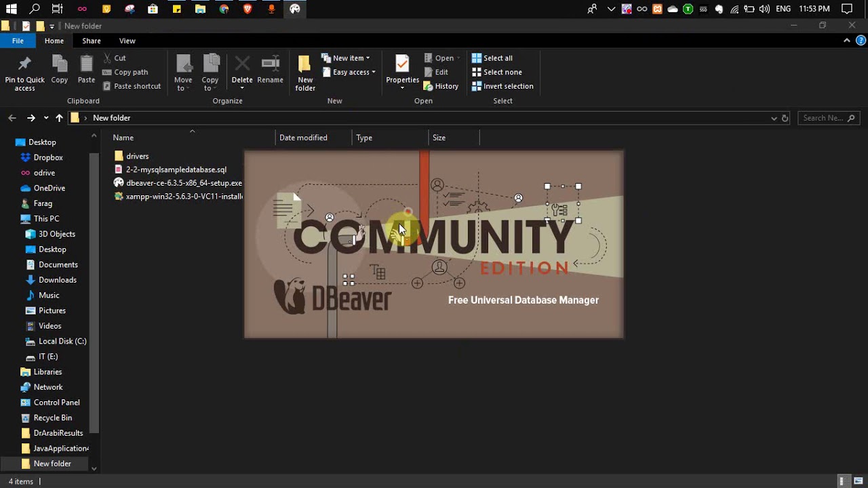868x488 pixels.
Task: Click the Rename icon in Organize group
Action: (x=270, y=64)
